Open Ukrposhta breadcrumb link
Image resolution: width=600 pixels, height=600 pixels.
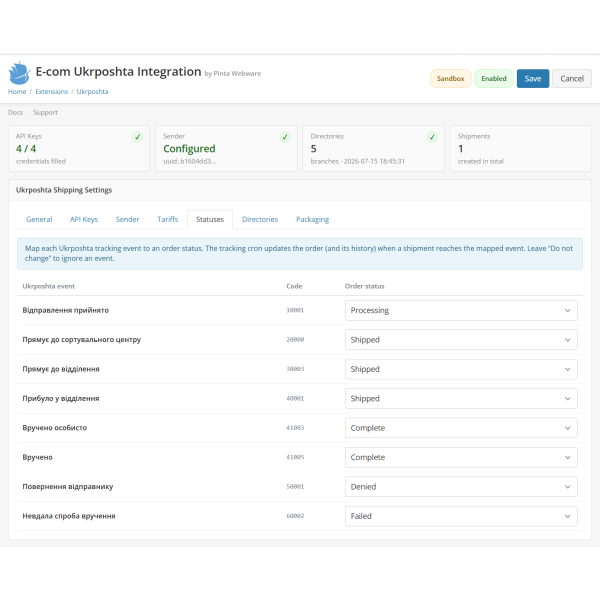pos(92,91)
